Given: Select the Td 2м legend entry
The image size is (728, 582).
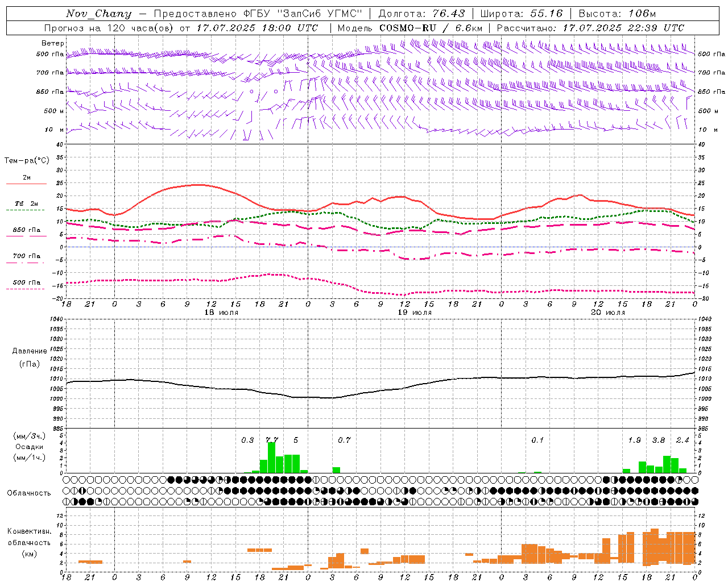Looking at the screenshot, I should (27, 203).
